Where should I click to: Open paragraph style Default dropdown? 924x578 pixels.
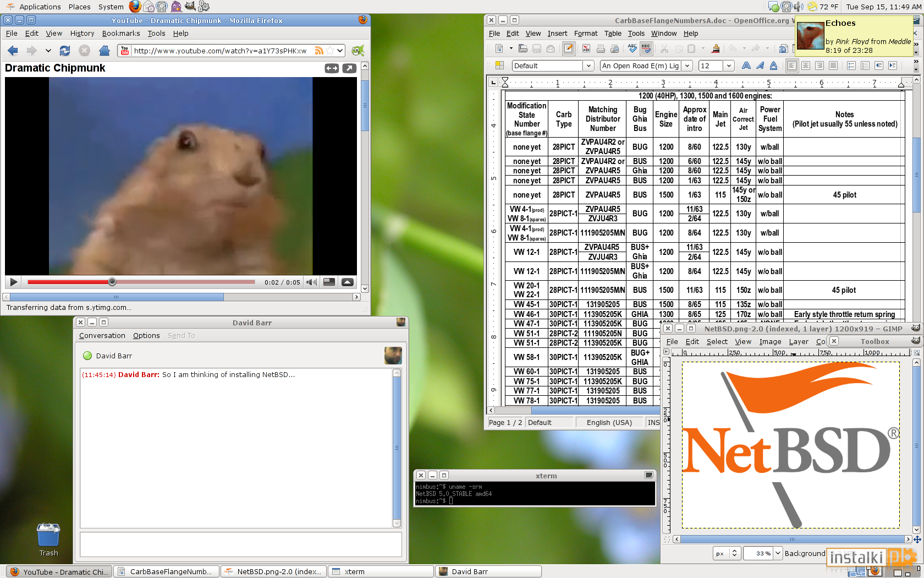click(588, 66)
